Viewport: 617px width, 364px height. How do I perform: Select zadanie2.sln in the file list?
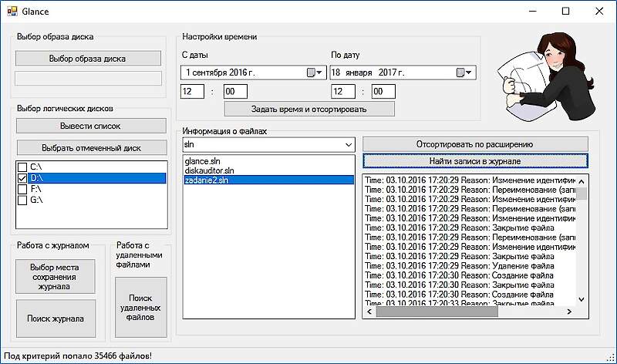point(268,180)
